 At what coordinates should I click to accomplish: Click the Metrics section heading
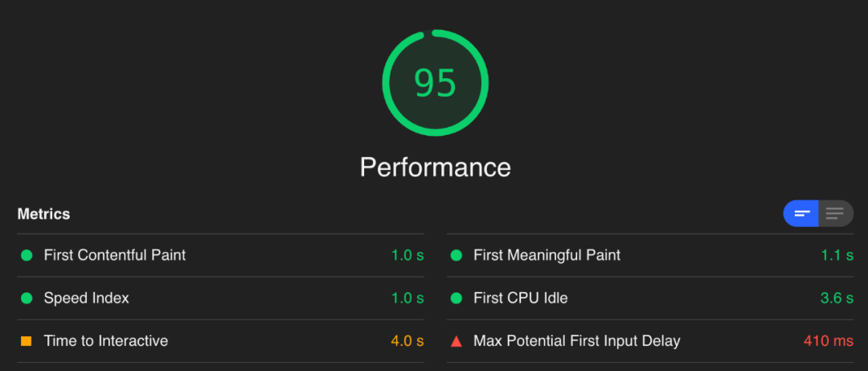pyautogui.click(x=43, y=214)
